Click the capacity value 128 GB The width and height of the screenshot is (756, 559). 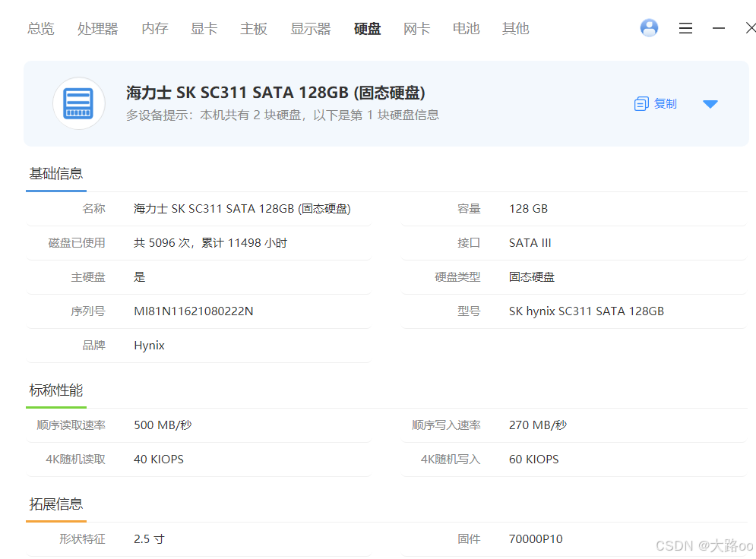tap(528, 209)
